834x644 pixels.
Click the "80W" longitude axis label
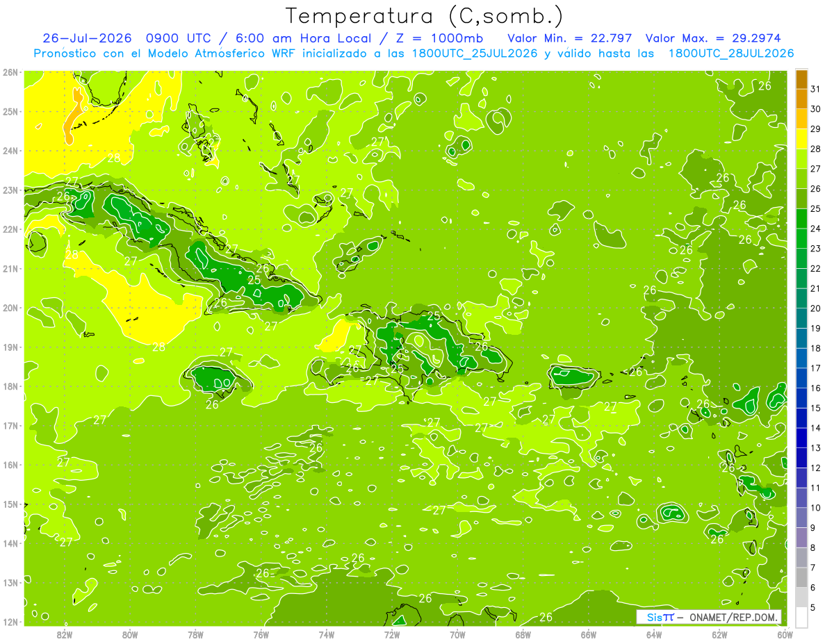[130, 634]
